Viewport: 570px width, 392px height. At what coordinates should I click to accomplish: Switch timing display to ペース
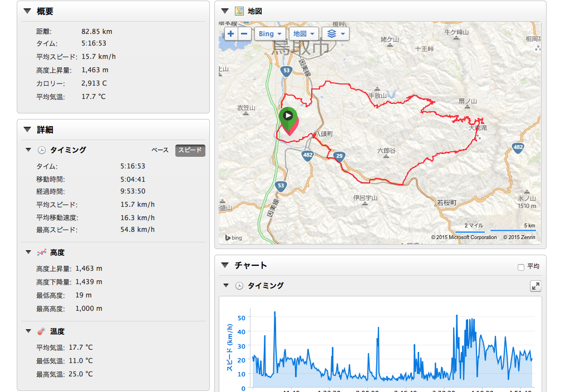point(160,150)
